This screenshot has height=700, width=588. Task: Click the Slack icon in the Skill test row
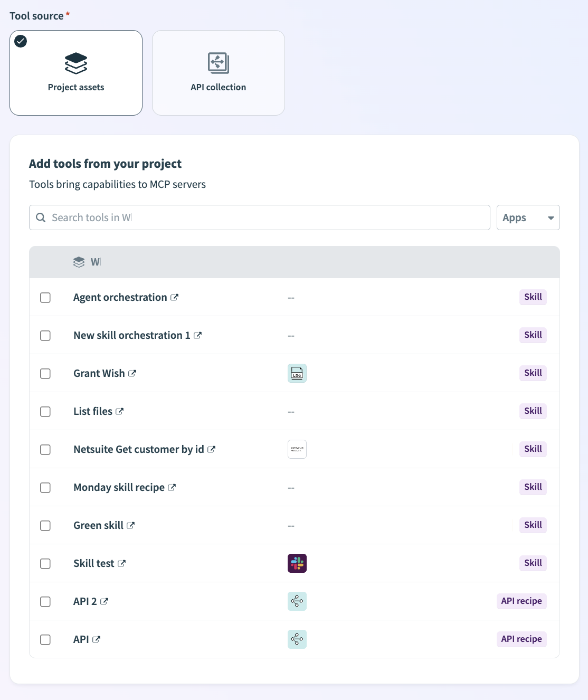click(297, 563)
